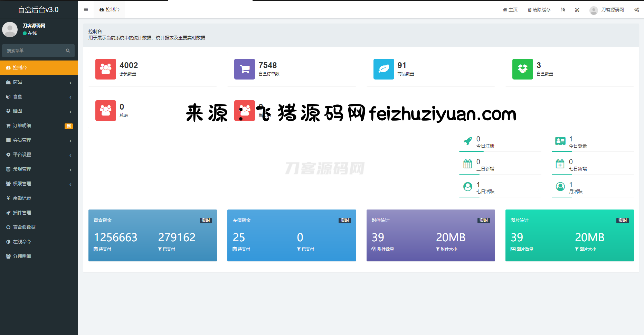The width and height of the screenshot is (644, 335).
Task: Click the language translate icon in header
Action: tap(563, 10)
